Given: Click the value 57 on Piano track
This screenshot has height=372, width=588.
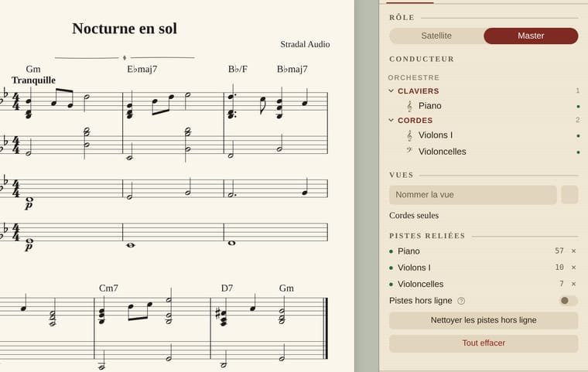Looking at the screenshot, I should tap(559, 251).
